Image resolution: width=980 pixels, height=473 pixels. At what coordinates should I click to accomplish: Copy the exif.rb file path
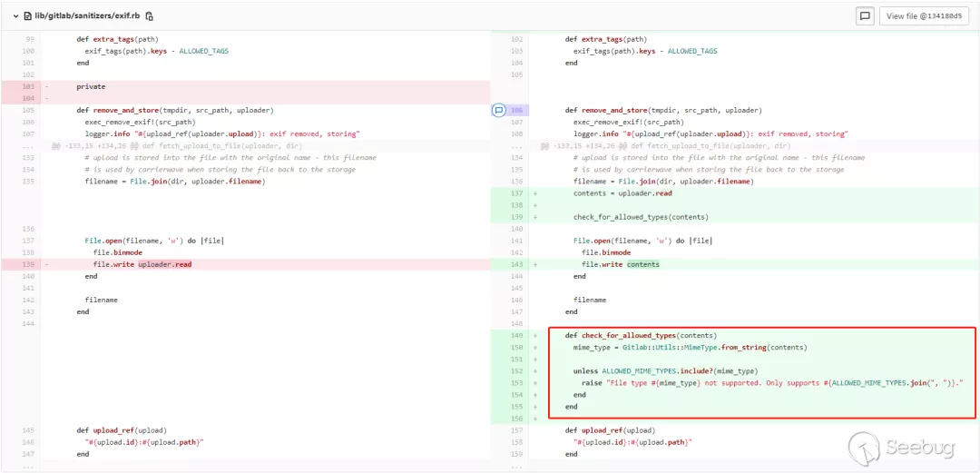pos(150,16)
